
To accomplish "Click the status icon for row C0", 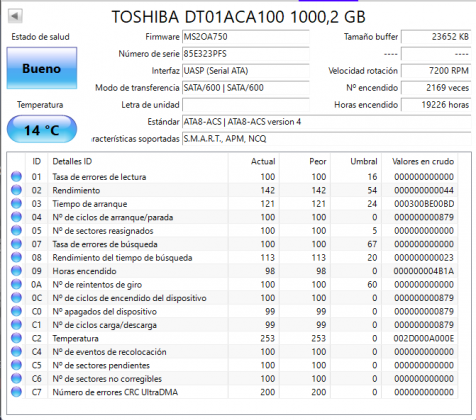I will tap(16, 311).
